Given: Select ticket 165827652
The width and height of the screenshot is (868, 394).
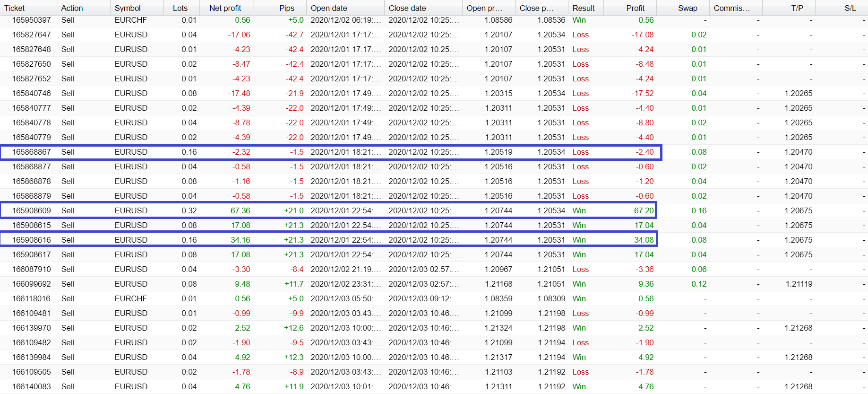Looking at the screenshot, I should pos(31,79).
